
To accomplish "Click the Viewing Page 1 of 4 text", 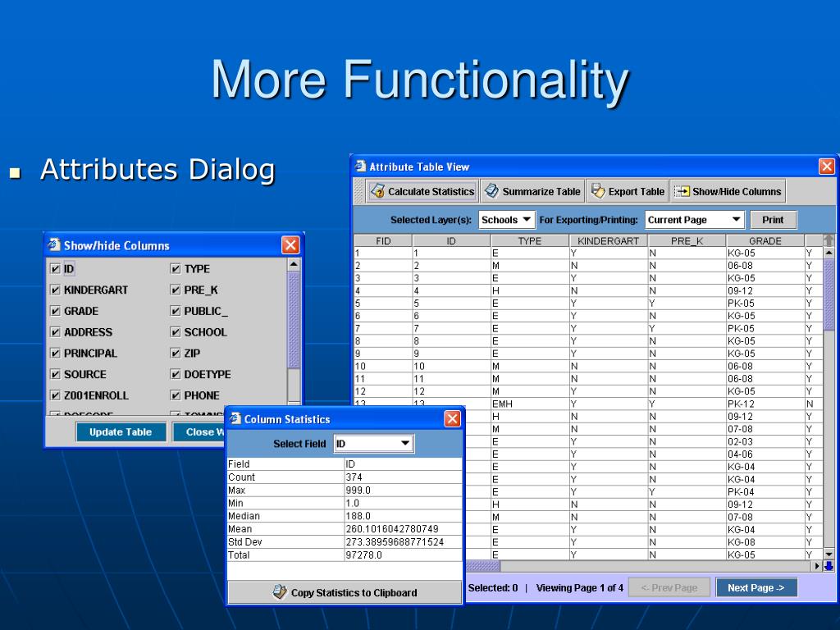I will [580, 587].
